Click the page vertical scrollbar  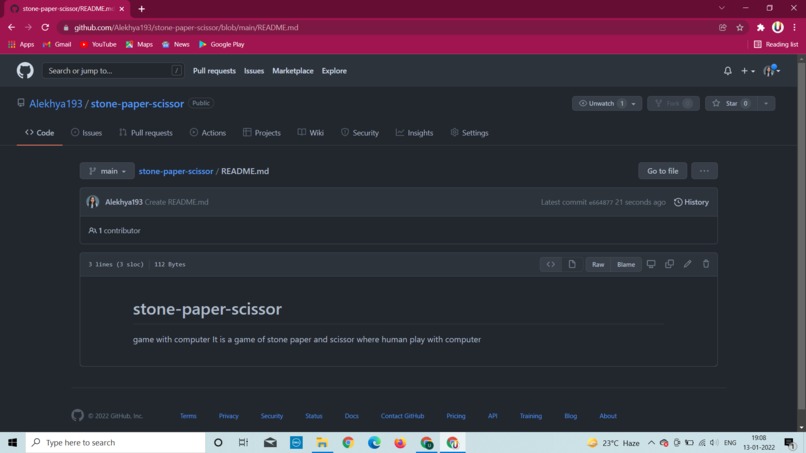pyautogui.click(x=801, y=237)
